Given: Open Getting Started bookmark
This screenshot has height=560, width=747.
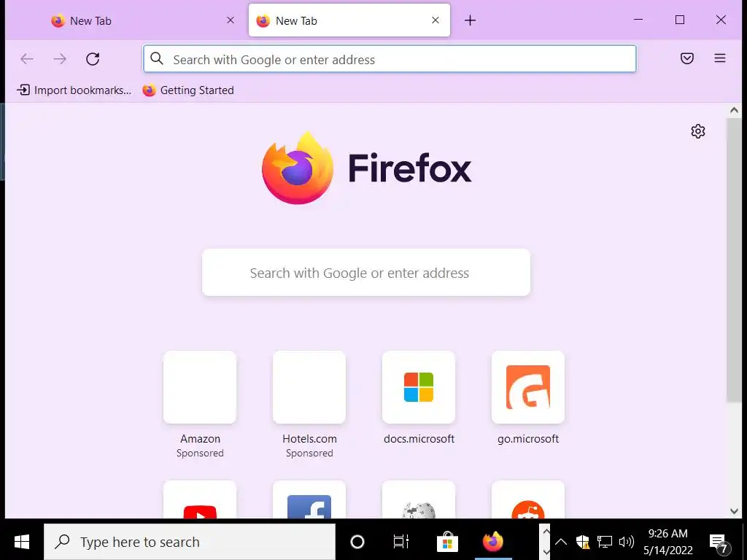Looking at the screenshot, I should [x=188, y=90].
